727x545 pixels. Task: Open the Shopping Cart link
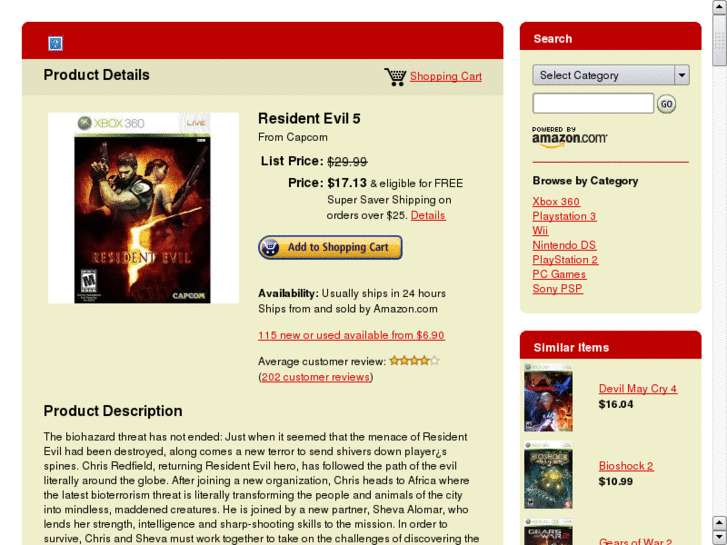point(446,77)
